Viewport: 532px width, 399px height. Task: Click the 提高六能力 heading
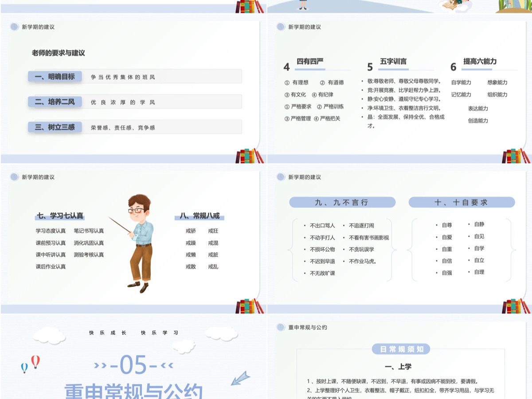coord(480,61)
